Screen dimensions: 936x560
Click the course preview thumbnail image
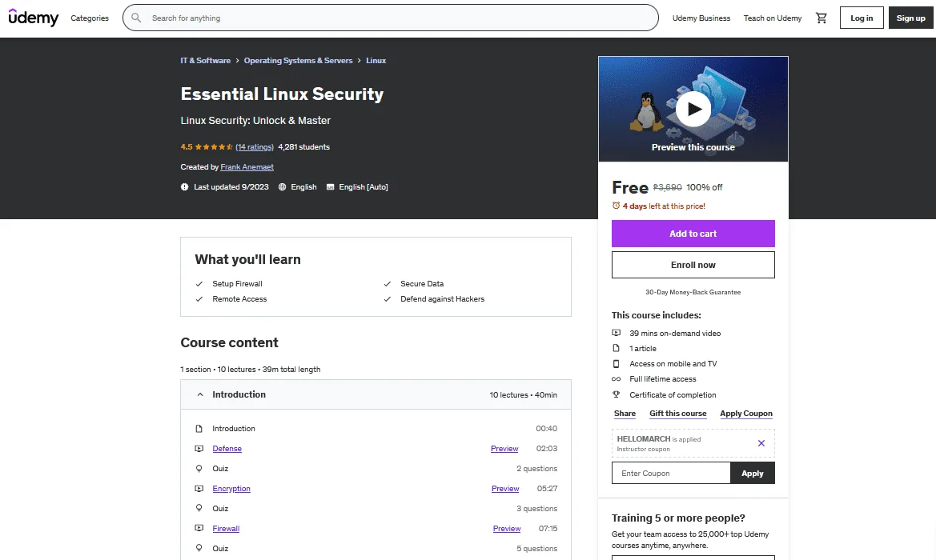coord(693,109)
